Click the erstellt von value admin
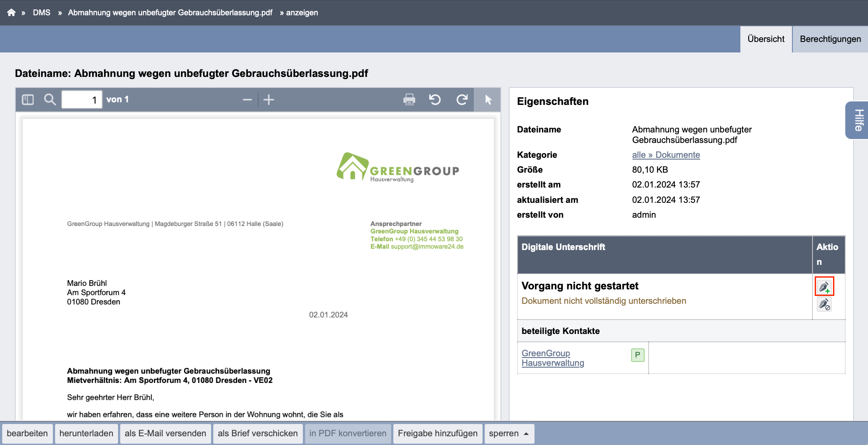Screen dimensions: 868x445 pyautogui.click(x=644, y=215)
